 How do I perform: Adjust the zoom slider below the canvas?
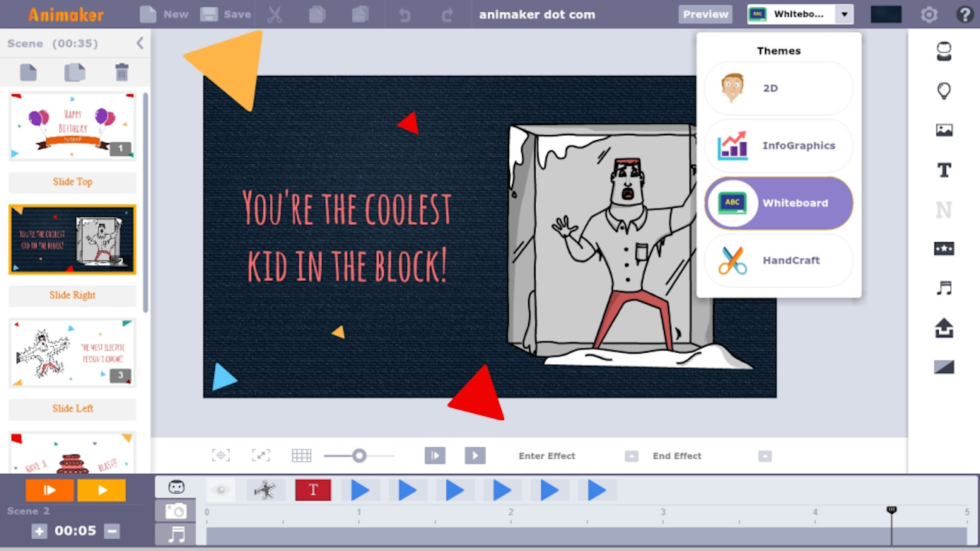click(359, 456)
